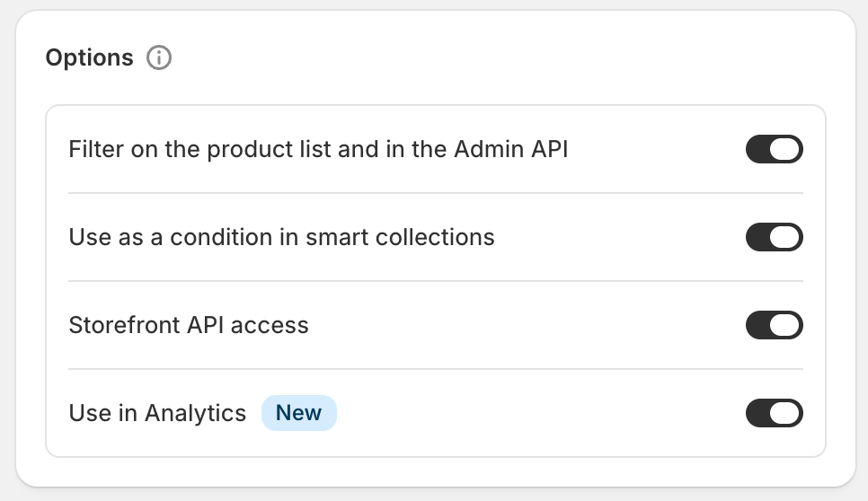Click the word 'Analytics' in the last option

195,413
